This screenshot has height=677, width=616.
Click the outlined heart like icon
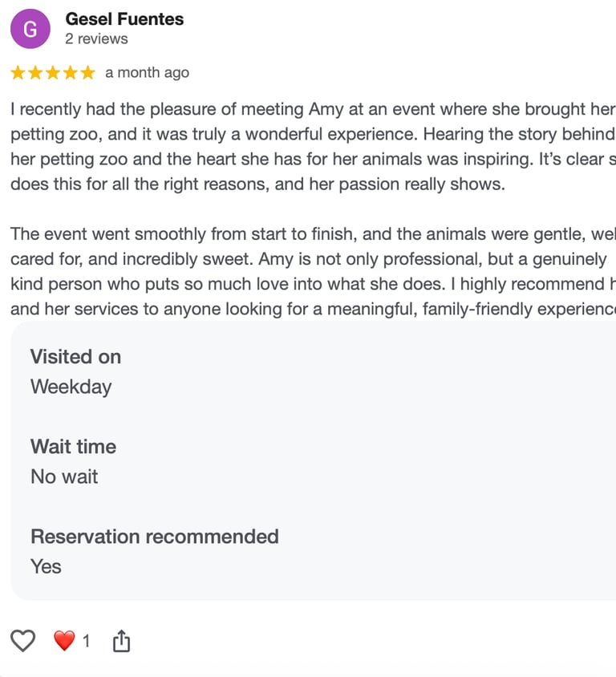pyautogui.click(x=23, y=640)
